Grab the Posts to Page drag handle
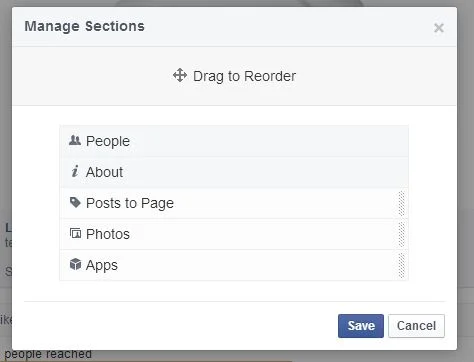 click(x=402, y=203)
